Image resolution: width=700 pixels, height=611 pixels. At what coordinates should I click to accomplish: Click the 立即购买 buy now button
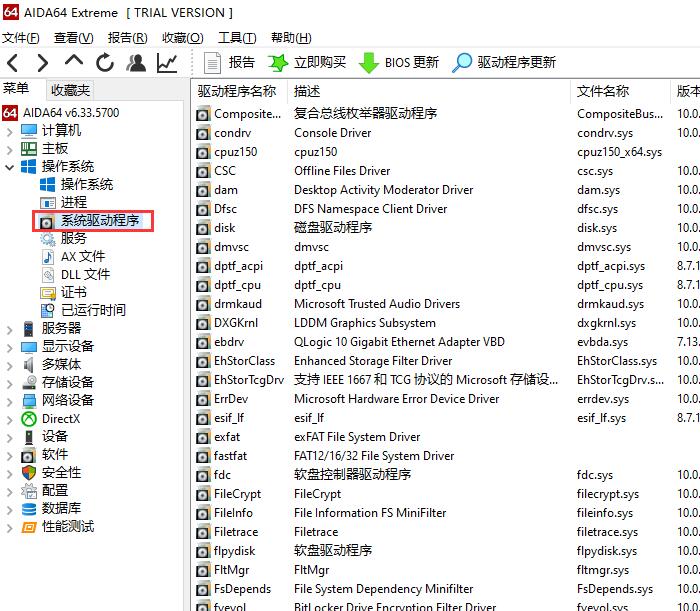coord(307,62)
